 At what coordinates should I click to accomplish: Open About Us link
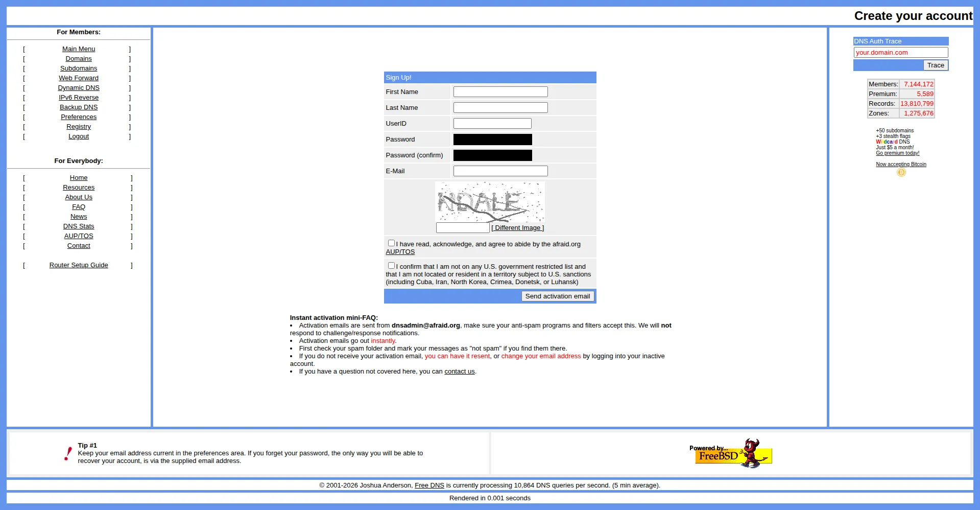tap(79, 197)
